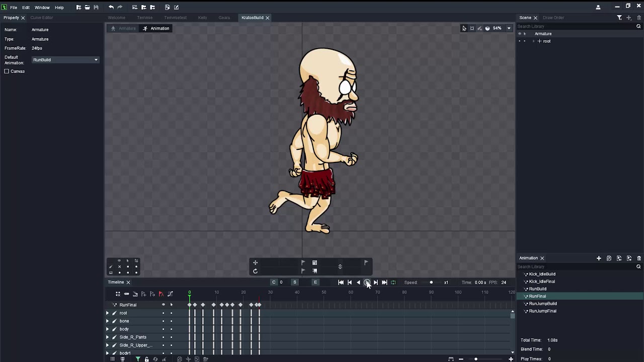Click the rotate icon in transform panel

tap(255, 271)
